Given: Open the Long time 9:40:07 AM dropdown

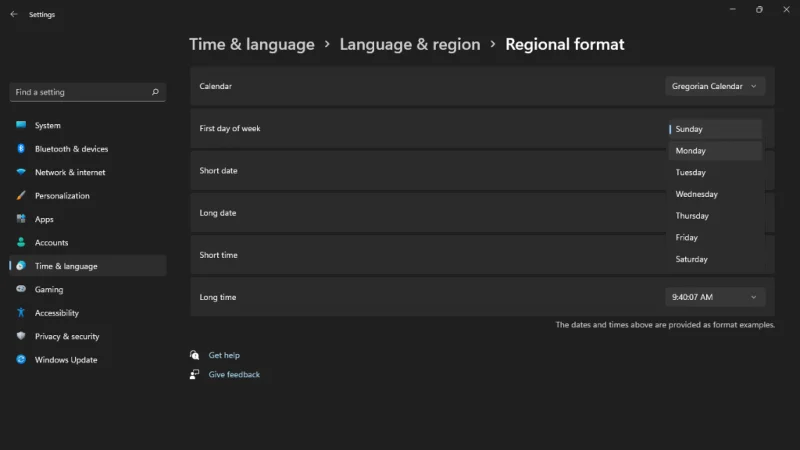Looking at the screenshot, I should 715,297.
